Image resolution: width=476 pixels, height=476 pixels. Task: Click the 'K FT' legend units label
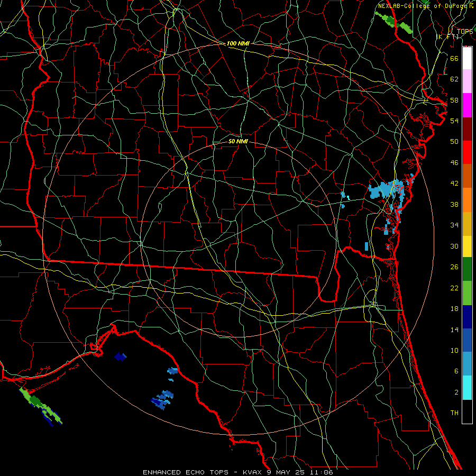click(447, 36)
